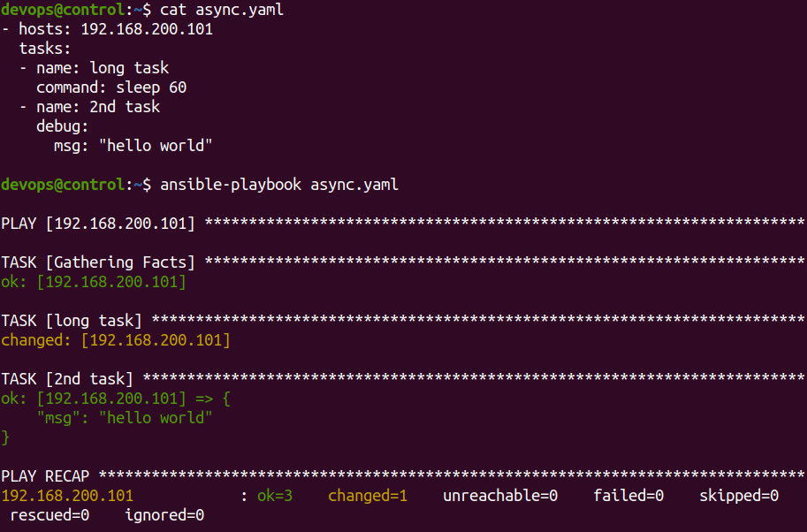Select the msg: "hello world" yaml line
The width and height of the screenshot is (807, 532).
click(x=133, y=146)
